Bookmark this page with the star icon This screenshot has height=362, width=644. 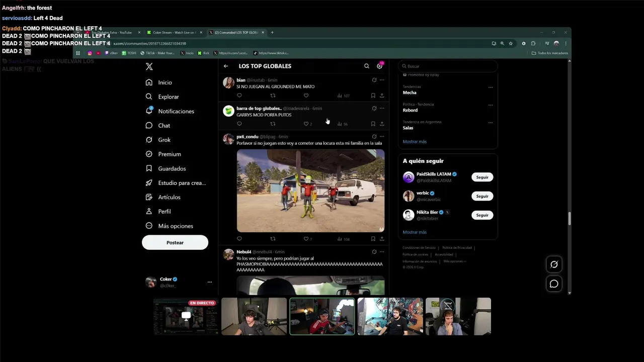(x=511, y=44)
